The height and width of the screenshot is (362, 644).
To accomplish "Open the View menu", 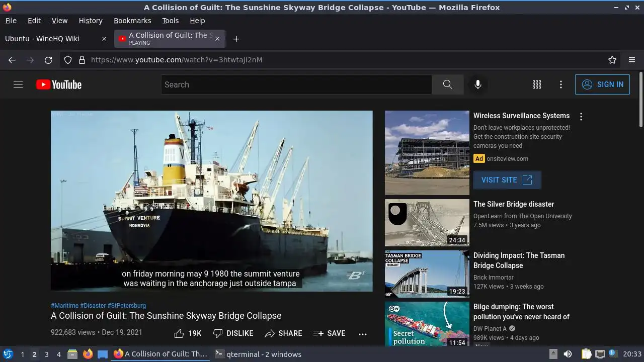I will [x=59, y=21].
